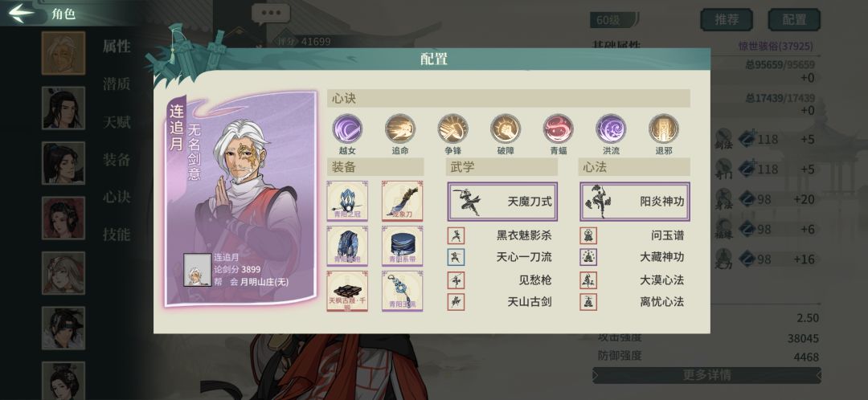Open the 心诀 side tab
868x400 pixels.
117,197
